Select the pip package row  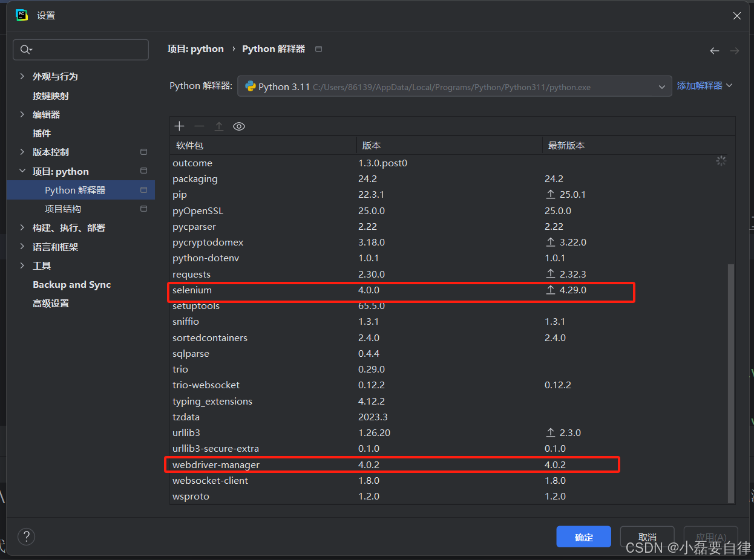click(448, 195)
